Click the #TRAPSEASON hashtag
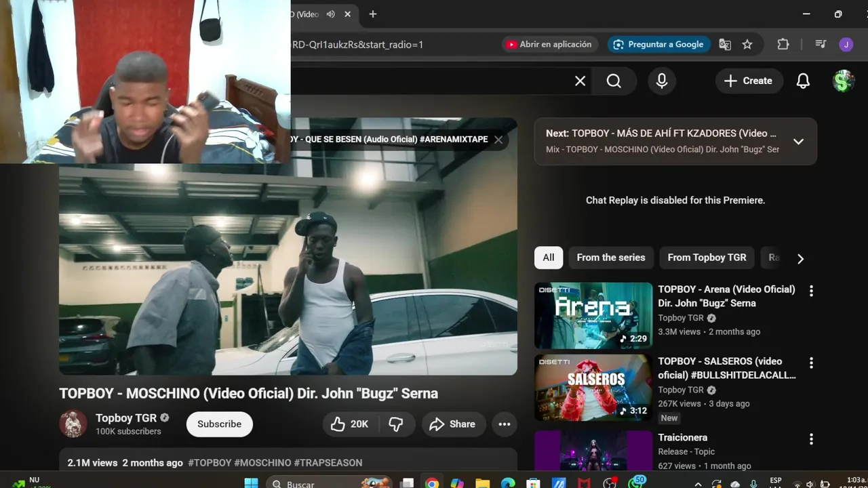 click(328, 463)
